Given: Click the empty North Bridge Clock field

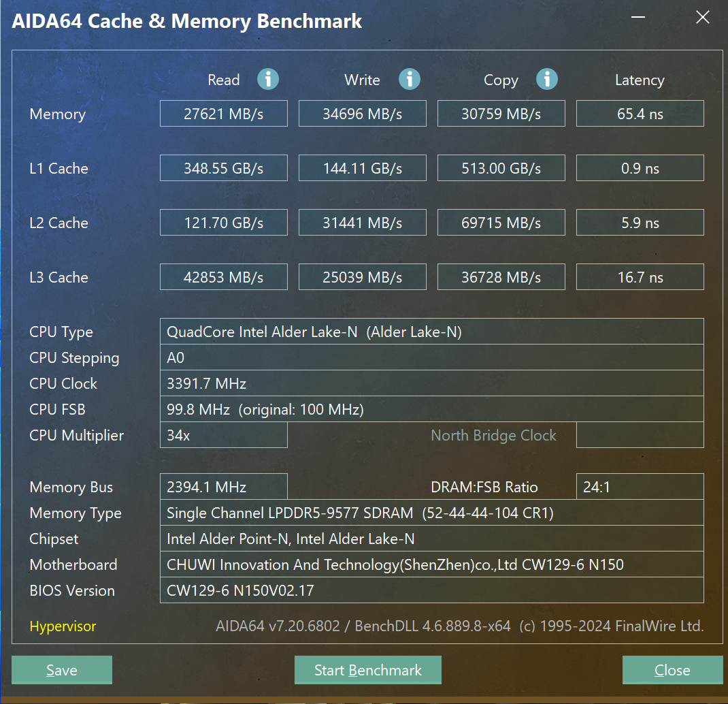Looking at the screenshot, I should pos(640,435).
